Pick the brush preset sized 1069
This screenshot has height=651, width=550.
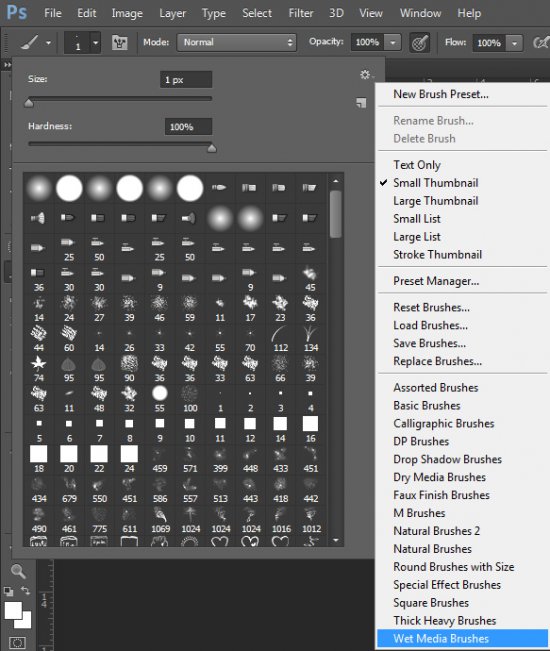point(160,520)
